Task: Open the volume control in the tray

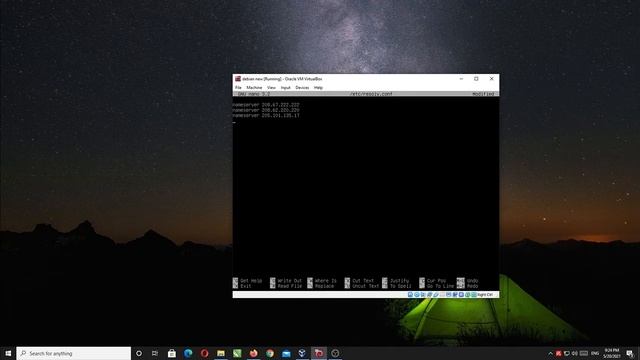Action: pyautogui.click(x=575, y=353)
